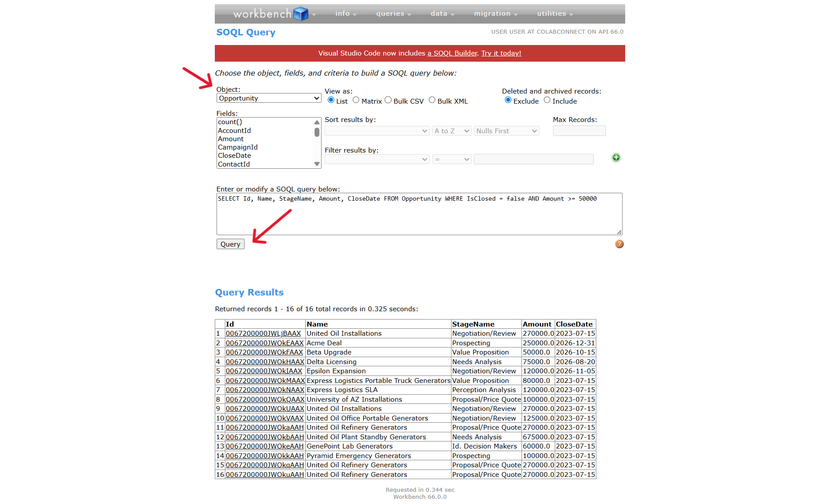Open record 0067200000JWOkqAAH link
The width and height of the screenshot is (840, 504).
click(x=265, y=465)
